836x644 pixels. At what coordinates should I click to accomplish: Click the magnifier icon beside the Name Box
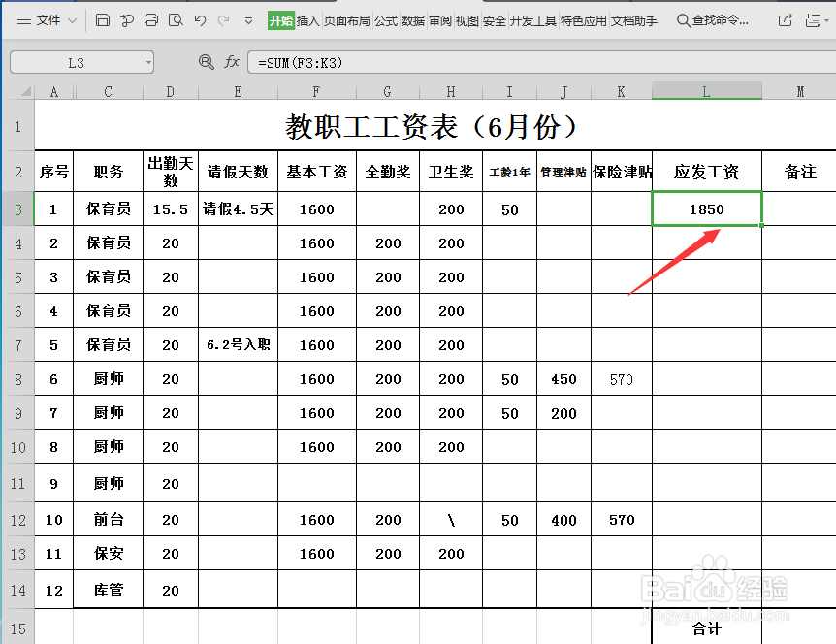[x=206, y=61]
